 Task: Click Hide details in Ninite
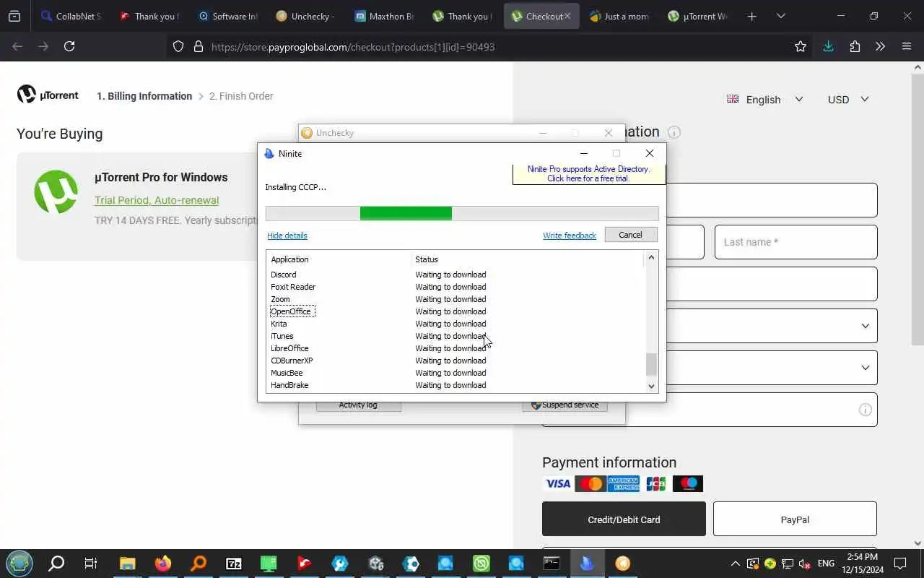287,236
